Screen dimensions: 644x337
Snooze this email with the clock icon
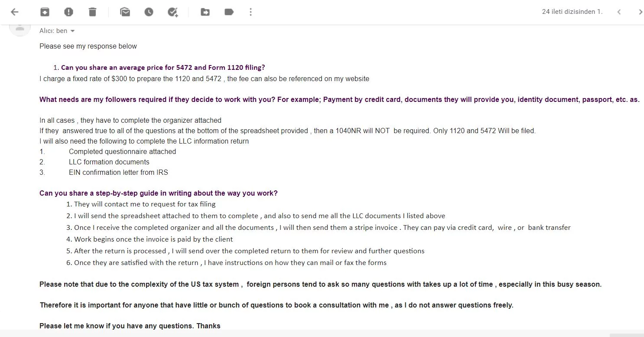tap(149, 12)
